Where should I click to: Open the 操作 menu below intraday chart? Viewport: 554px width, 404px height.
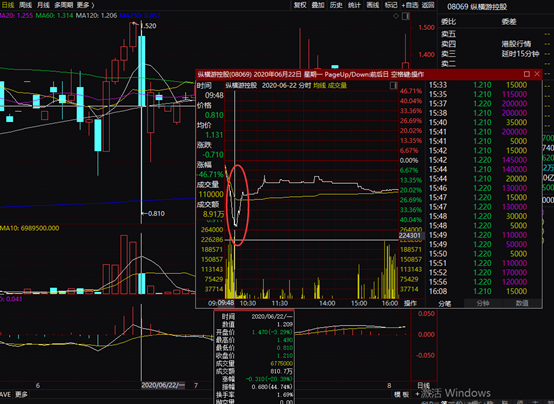point(410,303)
